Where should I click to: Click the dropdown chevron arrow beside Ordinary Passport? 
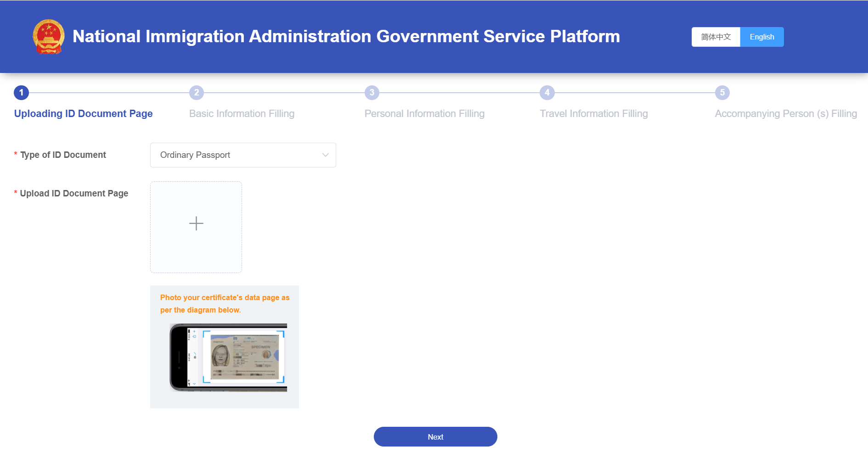325,155
